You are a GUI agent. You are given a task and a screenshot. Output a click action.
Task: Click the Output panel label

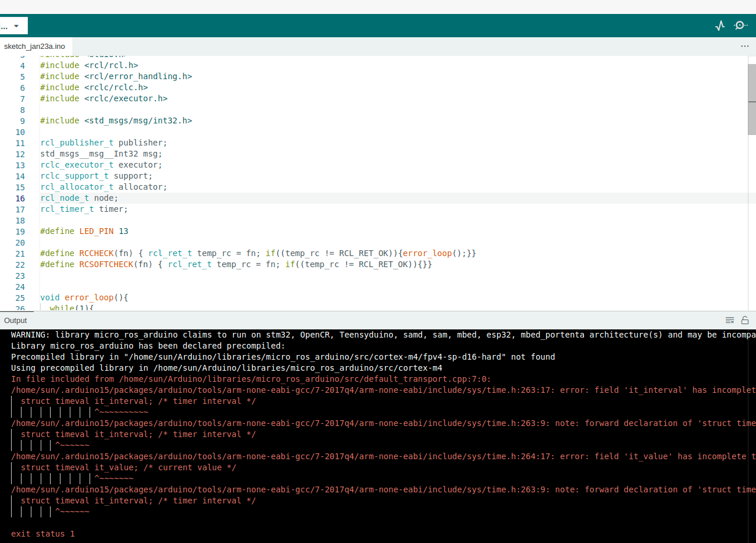coord(15,320)
